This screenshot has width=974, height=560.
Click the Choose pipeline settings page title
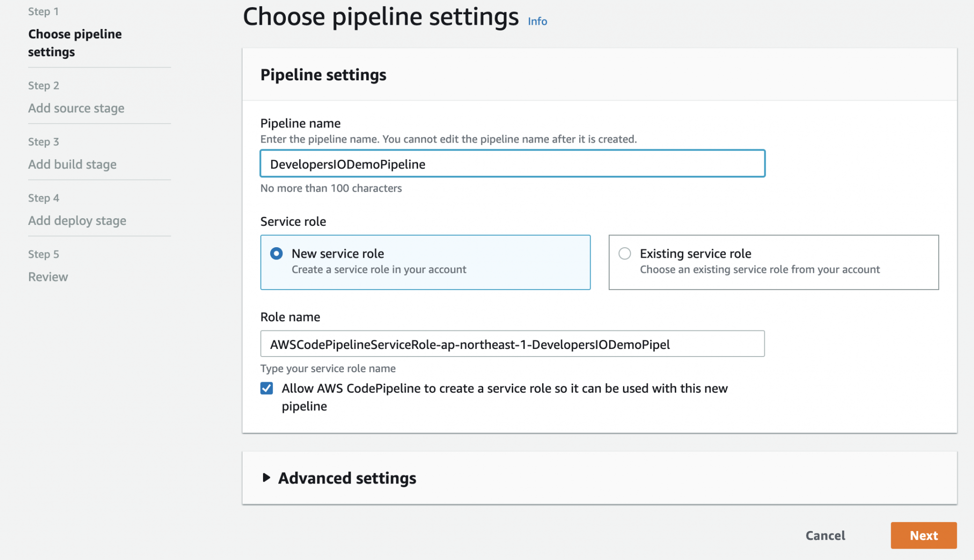(x=380, y=16)
